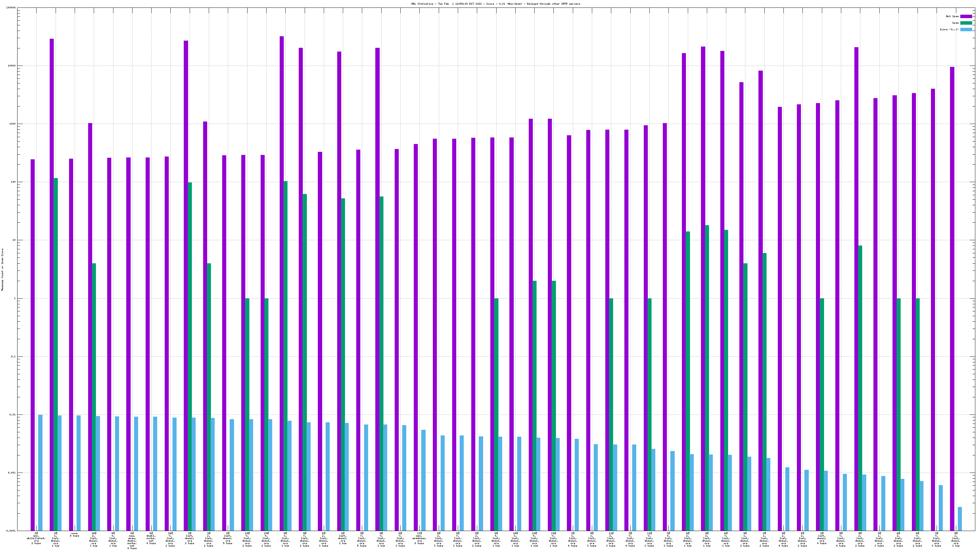Click the 'none 8 hops' x-axis label
Screen dimensions: 980x551
coord(75,535)
